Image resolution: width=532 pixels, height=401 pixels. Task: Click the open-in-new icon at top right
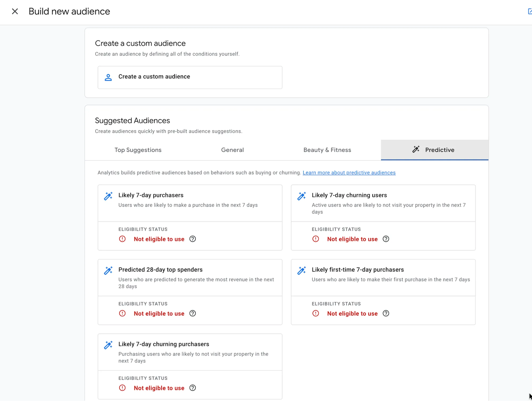[x=530, y=11]
